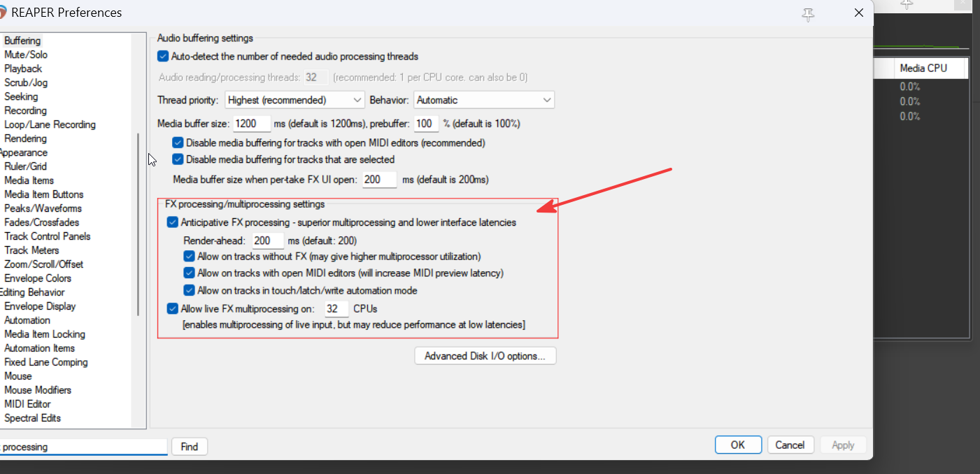Click the OK button
The width and height of the screenshot is (980, 474).
pos(738,445)
